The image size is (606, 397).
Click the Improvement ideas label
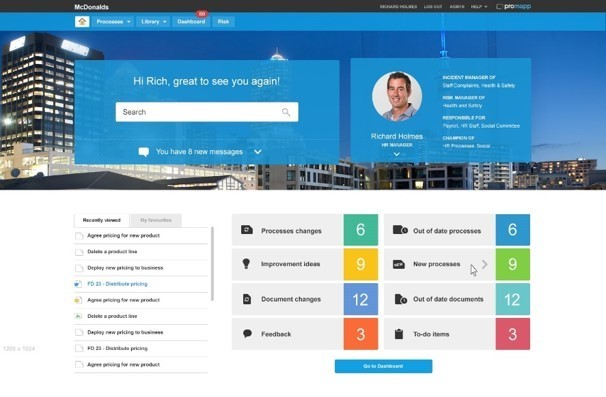point(291,264)
